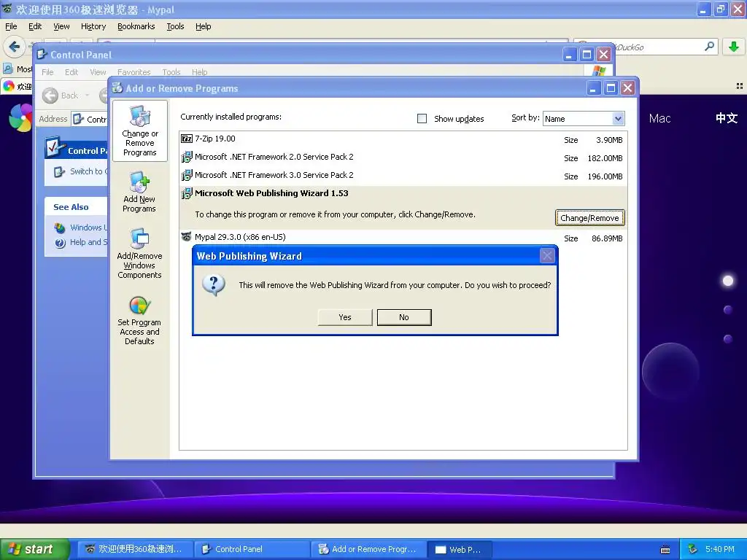Click the keyboard tray icon
Viewport: 747px width, 560px height.
coord(665,550)
